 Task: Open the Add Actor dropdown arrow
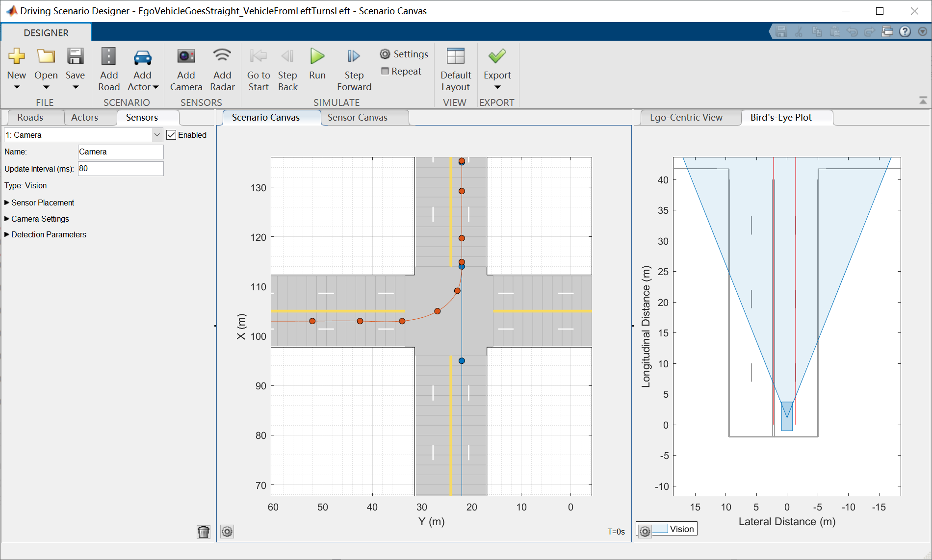point(156,87)
